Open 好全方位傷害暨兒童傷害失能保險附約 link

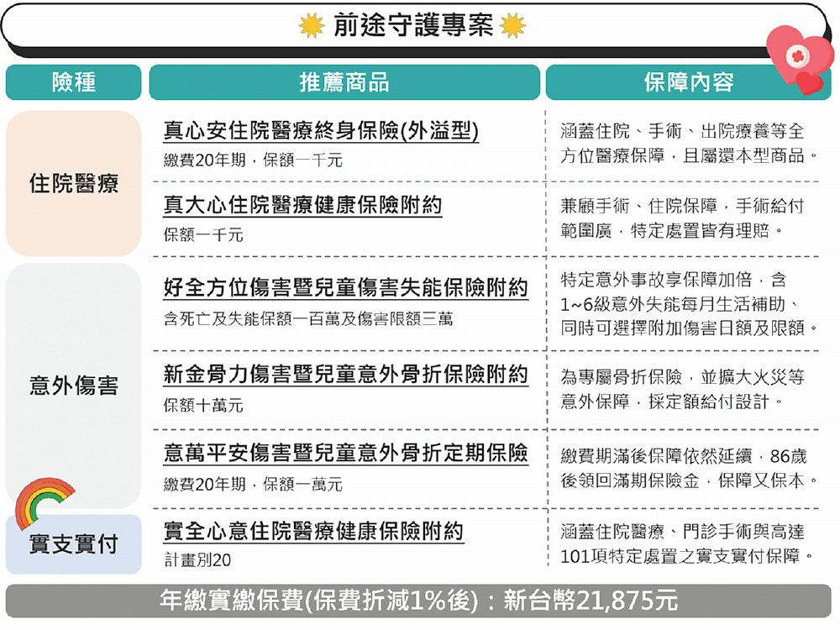345,287
